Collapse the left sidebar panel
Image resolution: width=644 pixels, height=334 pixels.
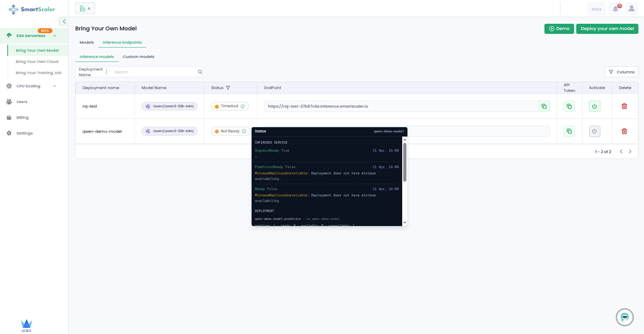pyautogui.click(x=64, y=21)
